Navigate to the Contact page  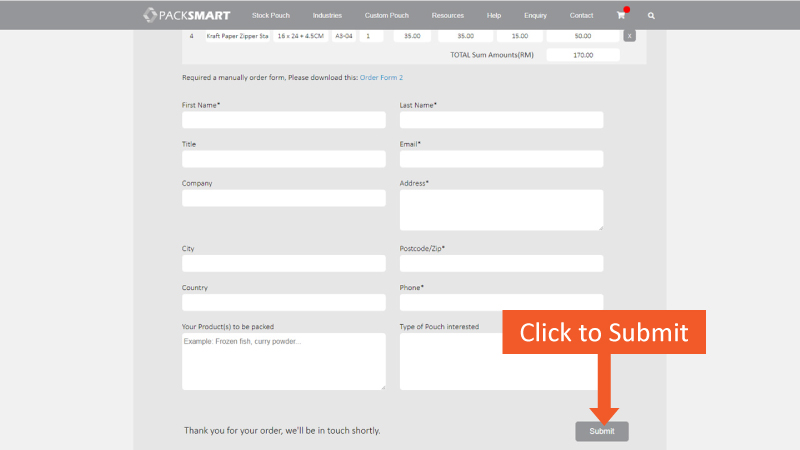pyautogui.click(x=581, y=16)
